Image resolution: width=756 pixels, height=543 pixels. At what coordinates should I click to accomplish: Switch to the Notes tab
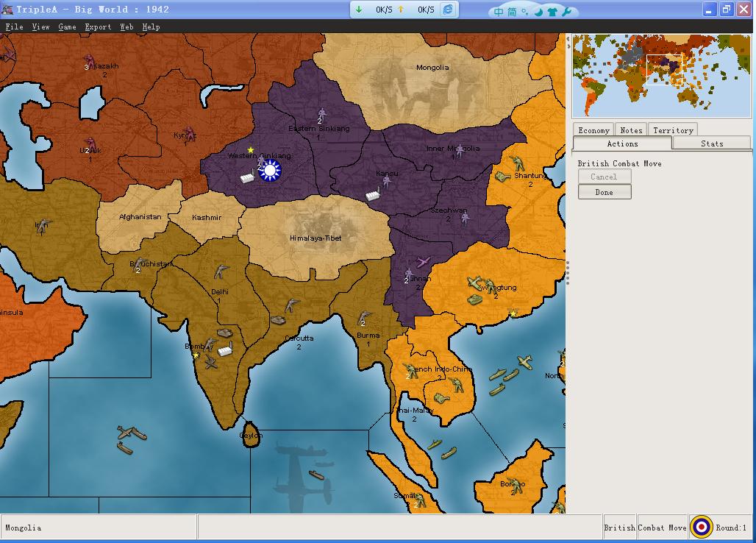(x=631, y=130)
